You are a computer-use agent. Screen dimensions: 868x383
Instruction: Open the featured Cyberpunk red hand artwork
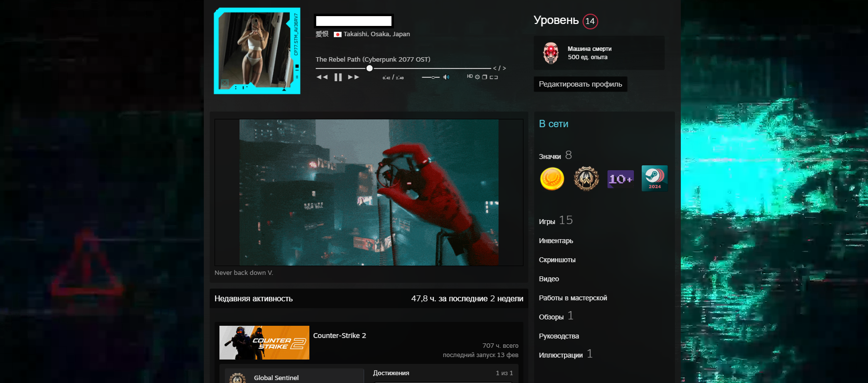[369, 193]
